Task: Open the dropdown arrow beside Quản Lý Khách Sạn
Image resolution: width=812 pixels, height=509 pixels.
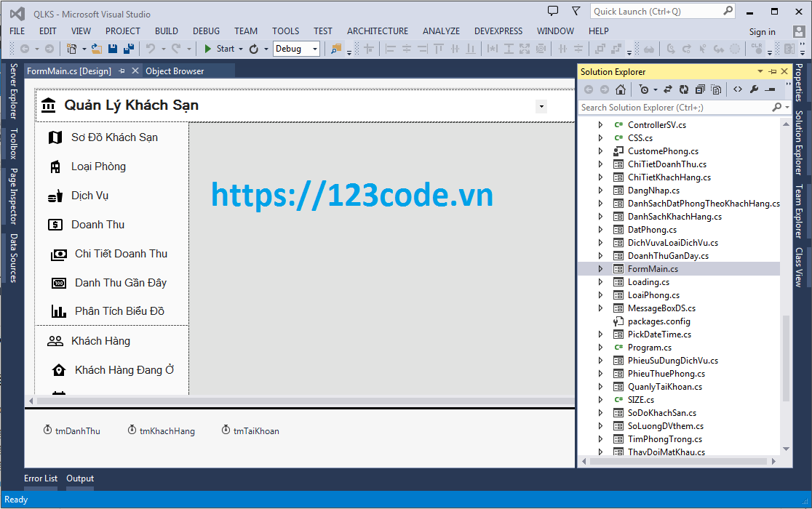Action: pyautogui.click(x=541, y=105)
